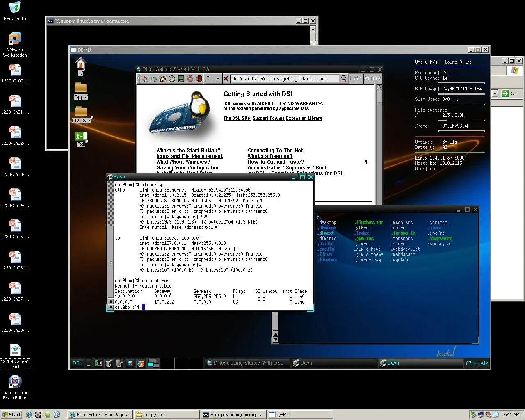Open address dropdown in background browser window
The image size is (525, 420).
tap(495, 94)
